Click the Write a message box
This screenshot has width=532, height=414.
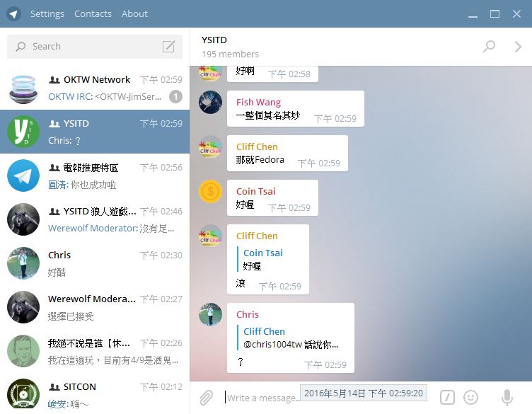[x=261, y=398]
